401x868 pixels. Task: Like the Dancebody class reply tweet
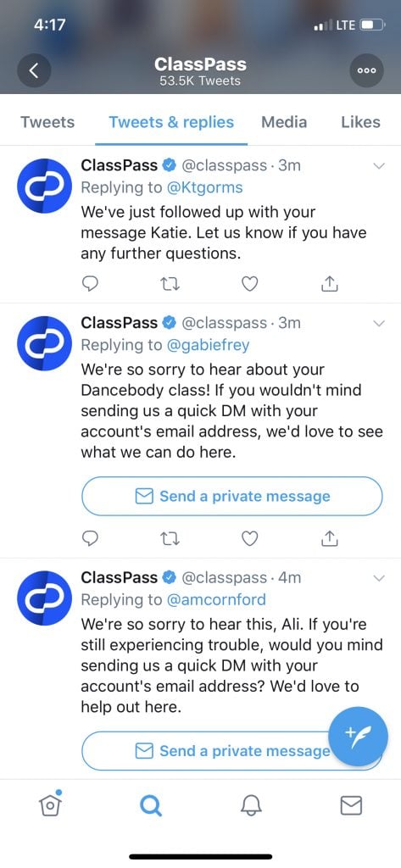click(x=250, y=537)
